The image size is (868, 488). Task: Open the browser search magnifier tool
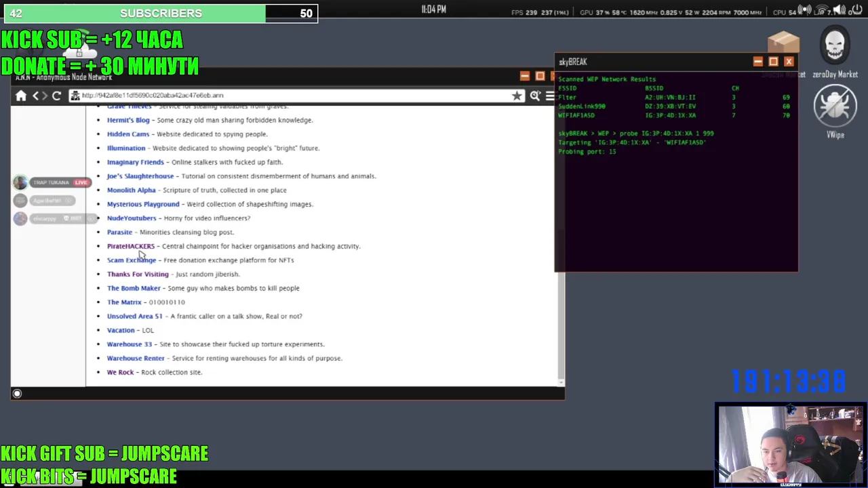point(535,96)
